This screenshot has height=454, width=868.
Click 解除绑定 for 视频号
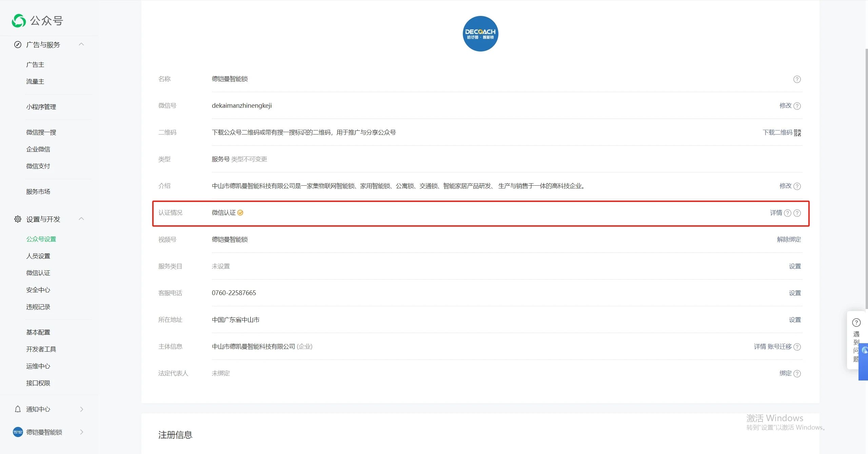tap(789, 240)
